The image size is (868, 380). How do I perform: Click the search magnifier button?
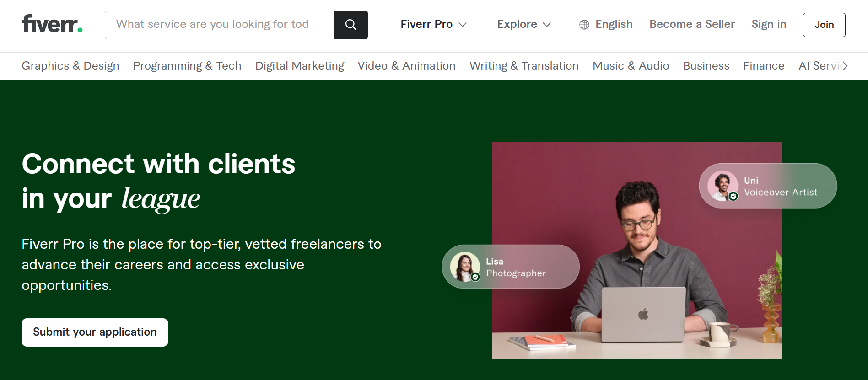pos(351,25)
